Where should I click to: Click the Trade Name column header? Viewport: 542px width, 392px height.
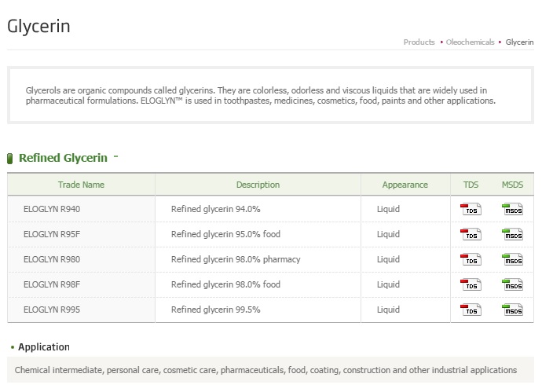coord(81,185)
